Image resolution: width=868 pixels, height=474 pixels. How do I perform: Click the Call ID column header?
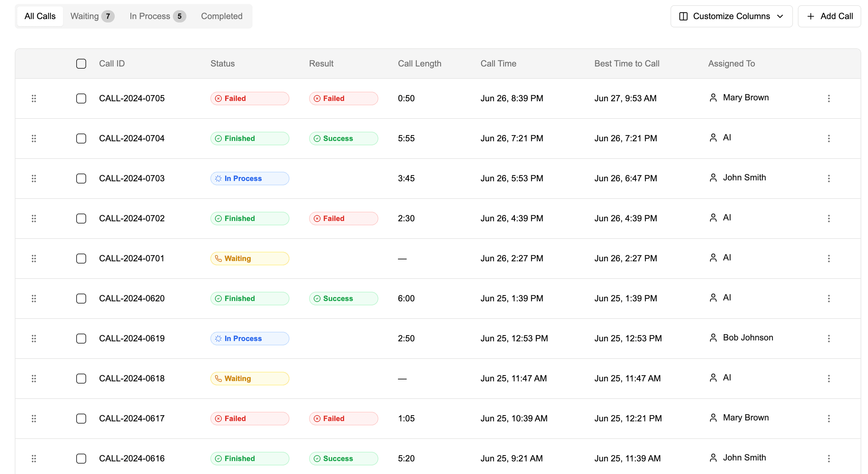(x=112, y=64)
